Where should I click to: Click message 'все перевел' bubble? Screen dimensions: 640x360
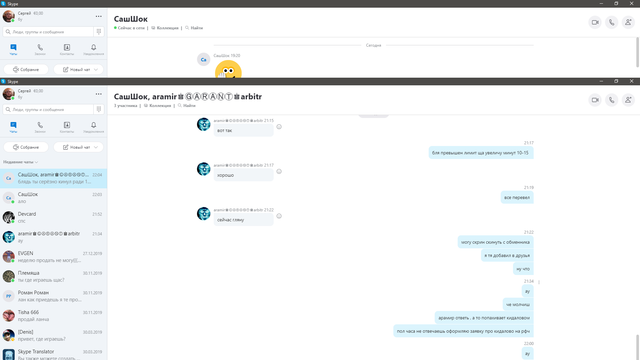517,197
